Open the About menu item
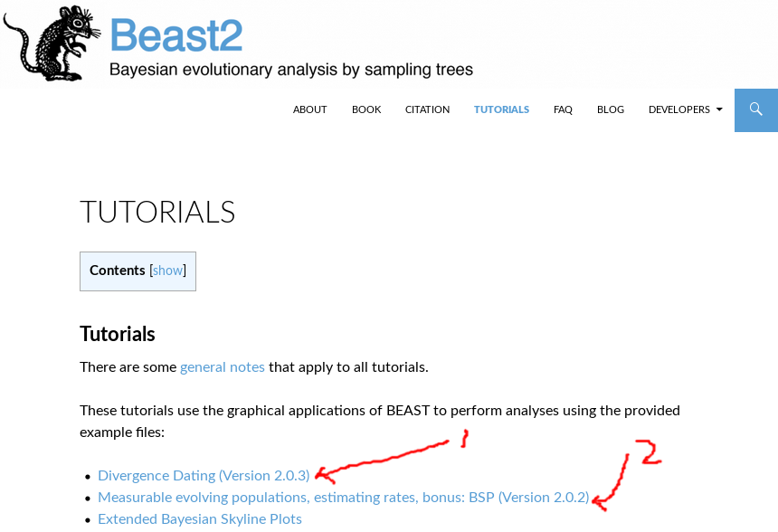The image size is (778, 532). point(309,109)
